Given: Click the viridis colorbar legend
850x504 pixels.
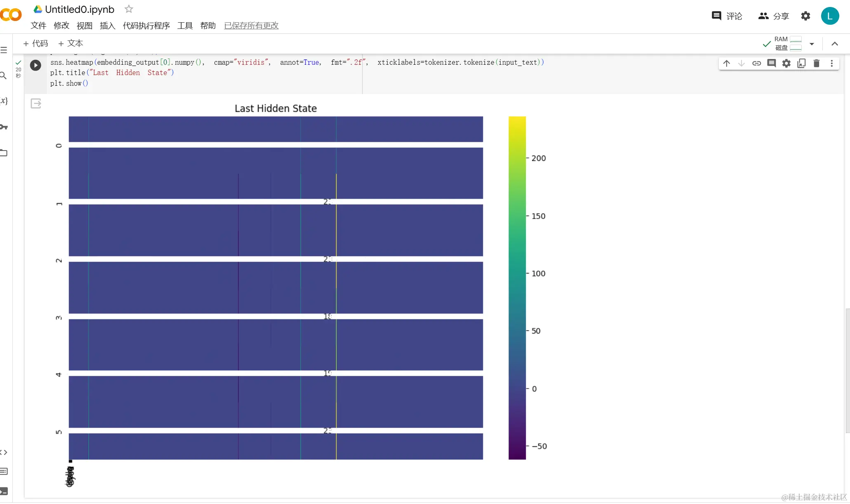Looking at the screenshot, I should 517,288.
